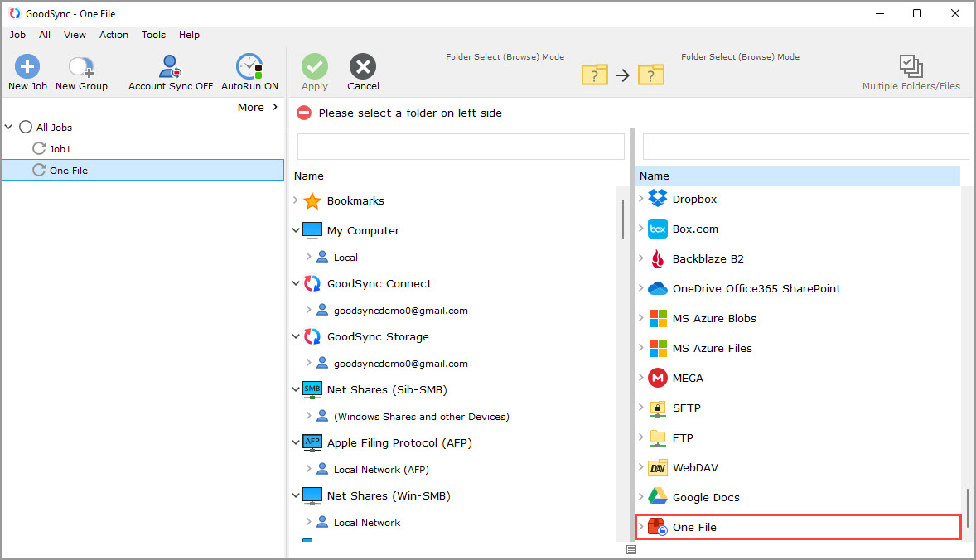Expand the More toolbar options
This screenshot has width=976, height=560.
[x=258, y=107]
